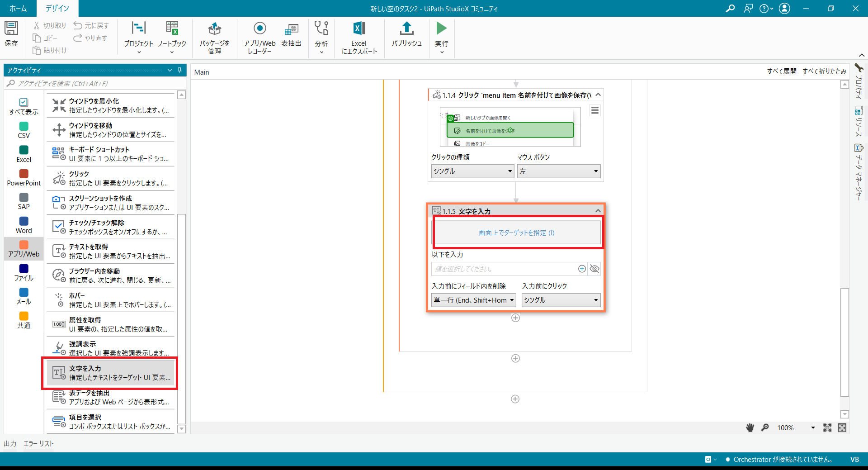This screenshot has width=868, height=470.
Task: Collapse the 1.1.5 文字を入力 activity
Action: tap(598, 211)
